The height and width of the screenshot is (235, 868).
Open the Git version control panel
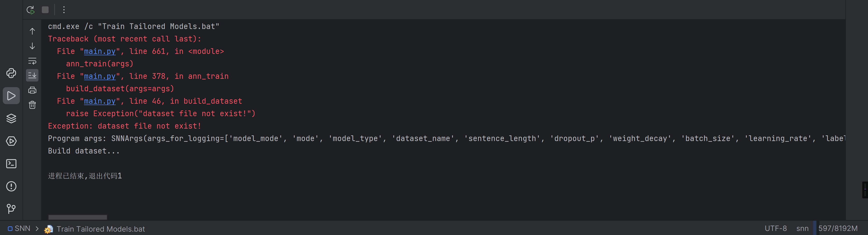[x=11, y=209]
